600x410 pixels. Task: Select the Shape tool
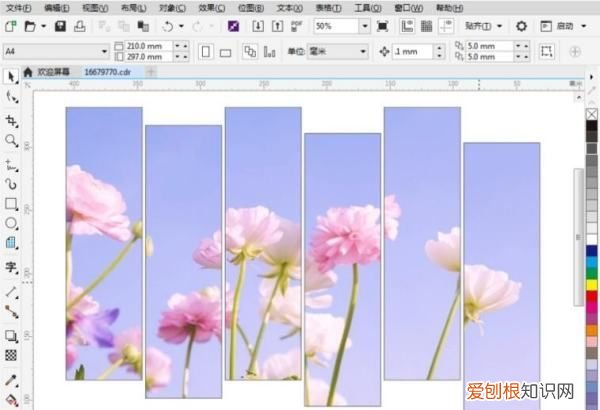11,98
